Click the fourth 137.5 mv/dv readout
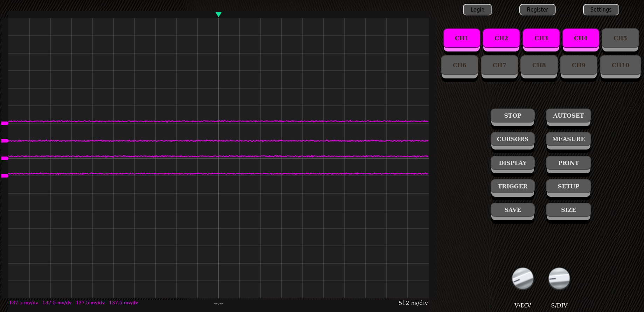 (124, 303)
